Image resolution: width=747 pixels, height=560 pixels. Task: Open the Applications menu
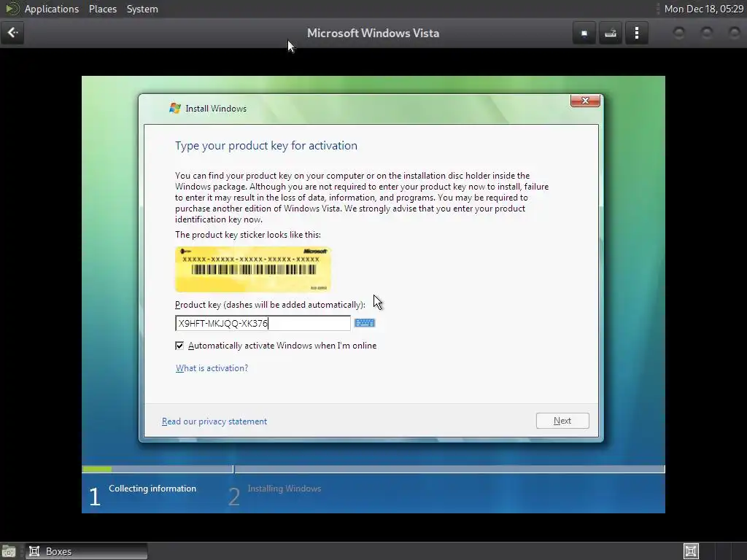[52, 9]
